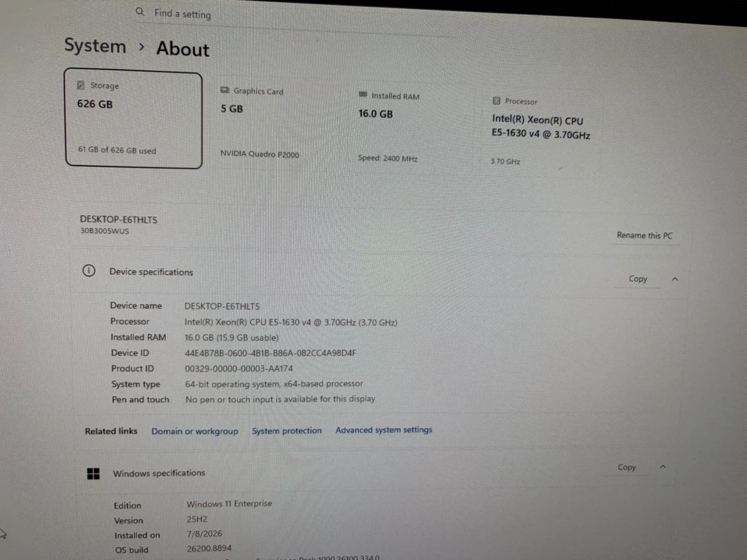Image resolution: width=747 pixels, height=560 pixels.
Task: Click the Storage drive icon
Action: (x=81, y=85)
